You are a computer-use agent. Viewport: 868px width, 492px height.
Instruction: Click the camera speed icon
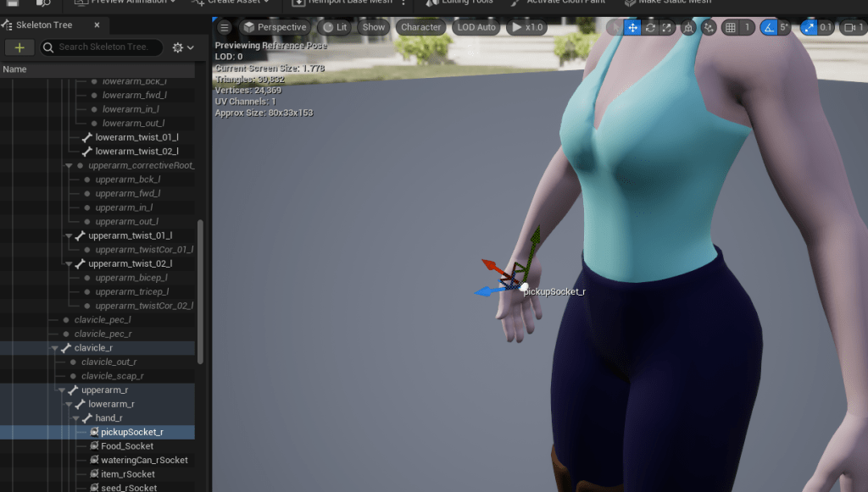coord(850,27)
